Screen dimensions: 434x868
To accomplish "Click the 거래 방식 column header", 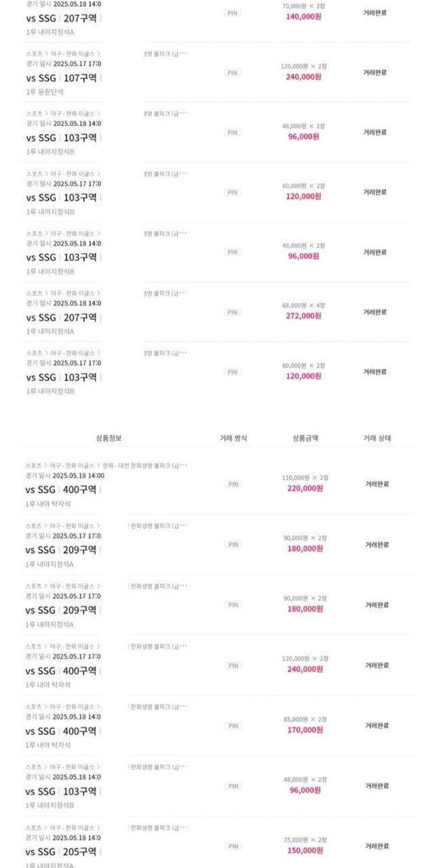I will coord(233,438).
